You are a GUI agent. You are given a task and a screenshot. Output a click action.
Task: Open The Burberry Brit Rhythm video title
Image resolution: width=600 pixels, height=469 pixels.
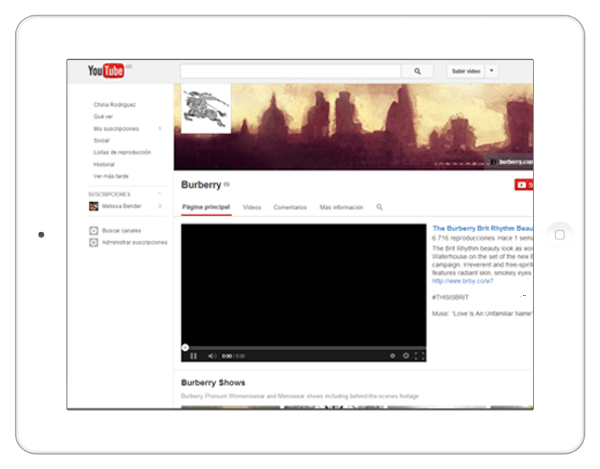483,228
